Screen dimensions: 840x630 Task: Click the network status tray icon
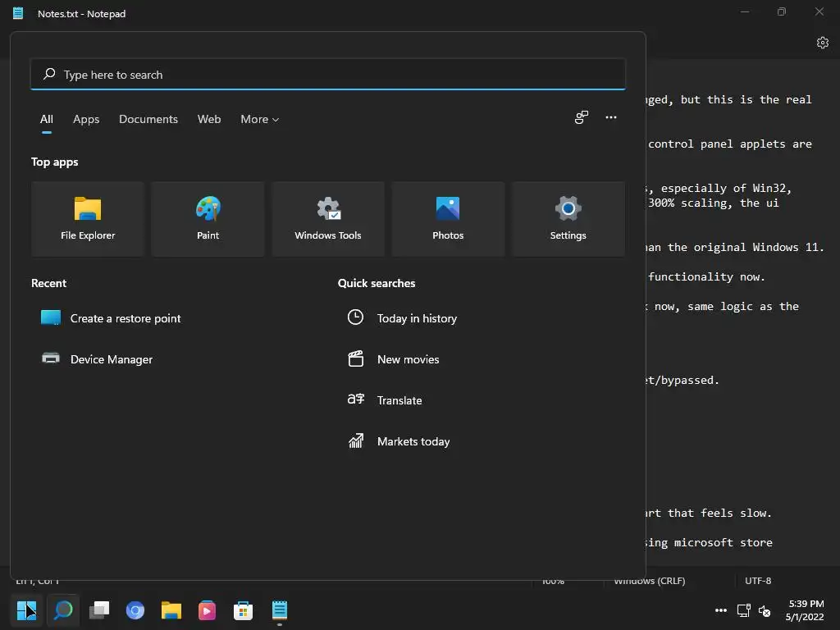pyautogui.click(x=743, y=610)
